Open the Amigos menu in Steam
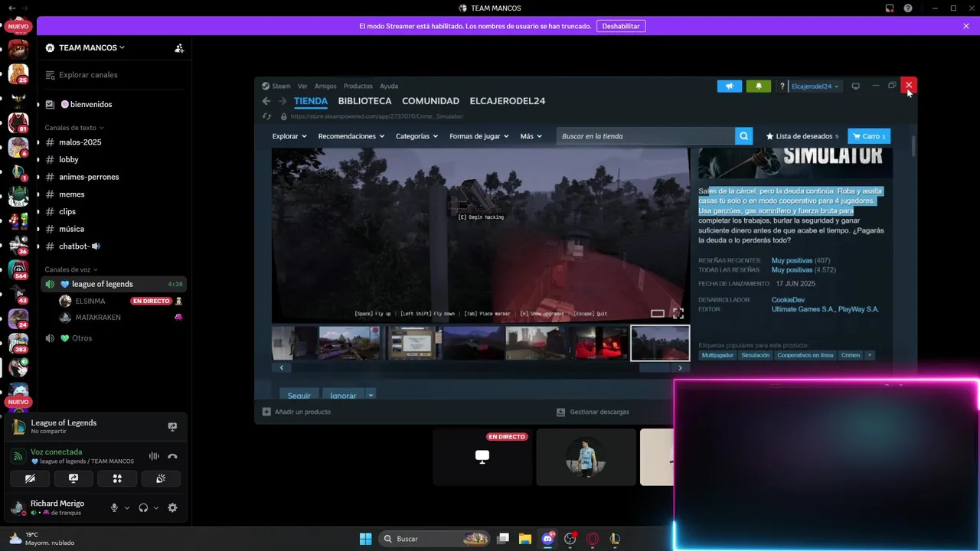The image size is (980, 551). [325, 86]
